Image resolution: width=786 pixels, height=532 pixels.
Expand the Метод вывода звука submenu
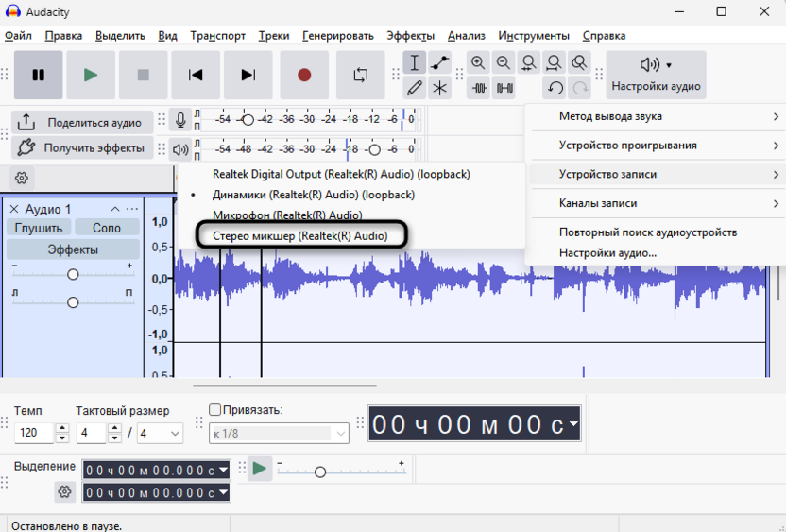click(656, 116)
